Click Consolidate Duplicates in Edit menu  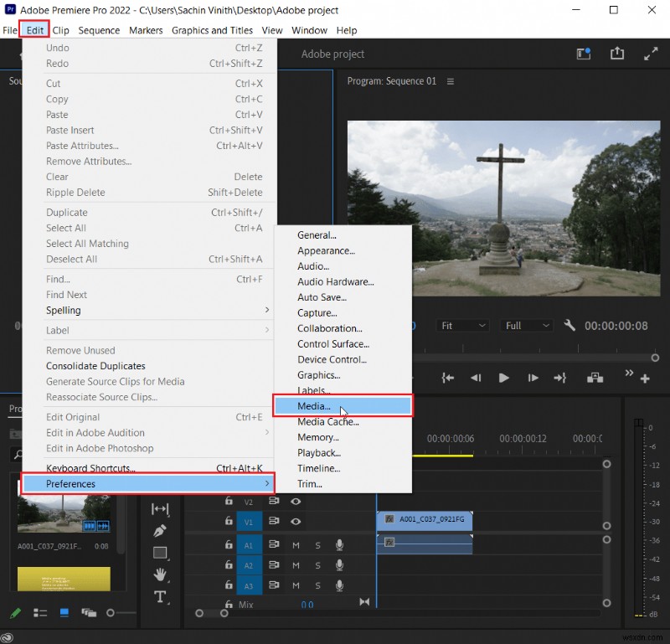[95, 366]
